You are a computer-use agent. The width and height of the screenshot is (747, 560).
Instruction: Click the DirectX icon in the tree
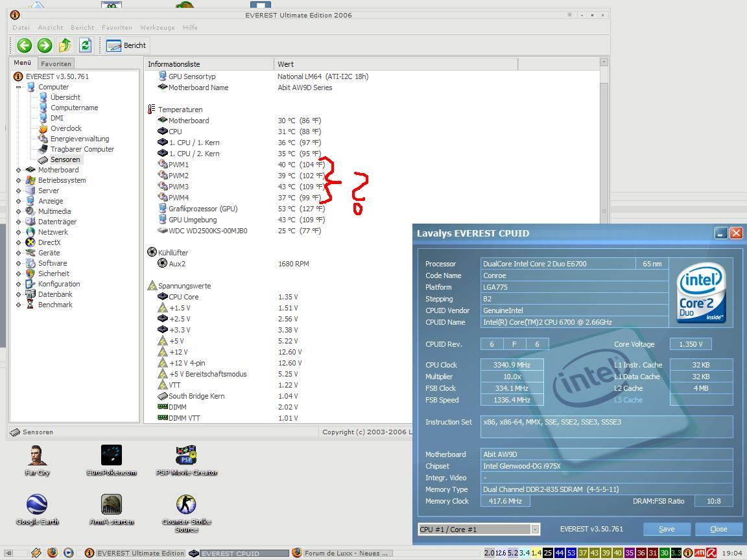tap(30, 242)
